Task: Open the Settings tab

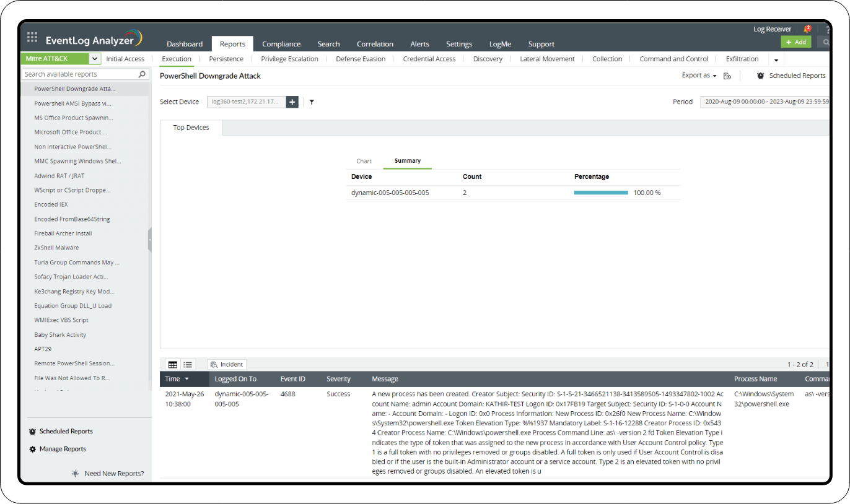Action: [x=459, y=44]
